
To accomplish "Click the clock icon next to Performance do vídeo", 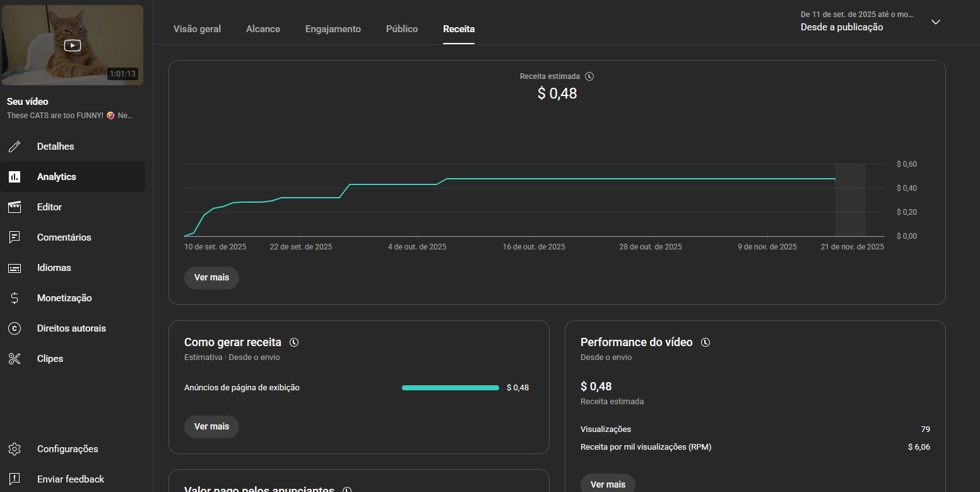I will 705,342.
